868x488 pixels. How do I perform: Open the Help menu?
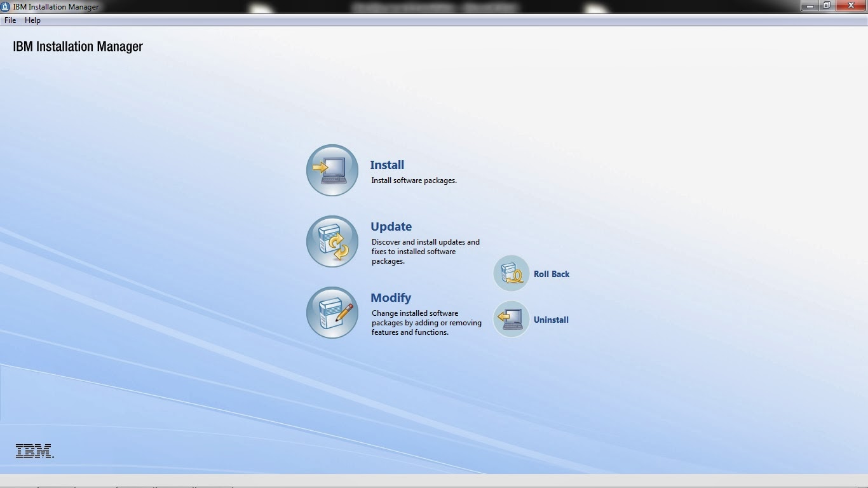click(x=32, y=20)
